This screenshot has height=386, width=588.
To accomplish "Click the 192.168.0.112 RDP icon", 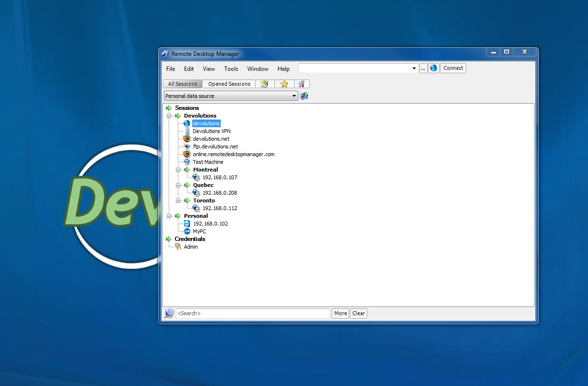I will 196,208.
